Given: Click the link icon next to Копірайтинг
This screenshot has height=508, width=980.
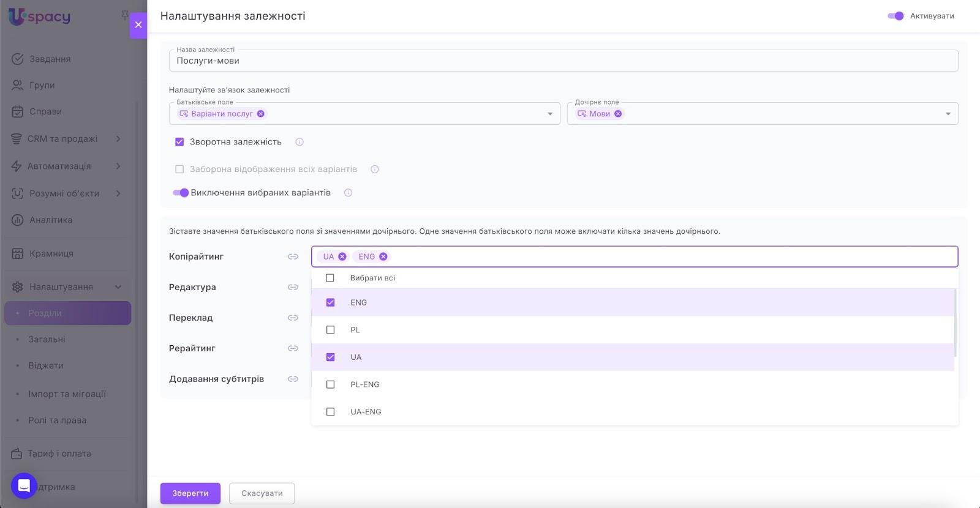Looking at the screenshot, I should (293, 256).
